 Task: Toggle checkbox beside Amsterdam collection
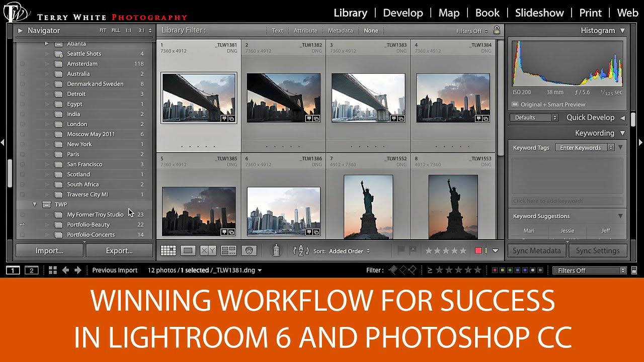point(22,64)
